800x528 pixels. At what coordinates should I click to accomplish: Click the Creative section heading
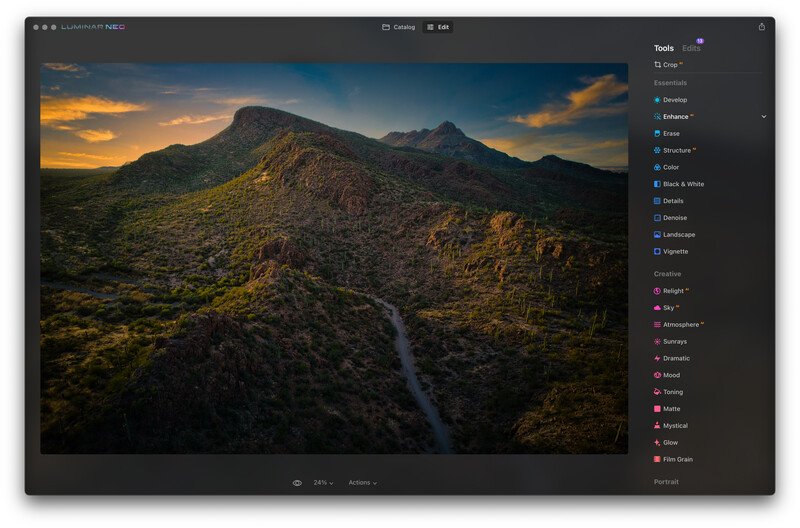pos(667,274)
